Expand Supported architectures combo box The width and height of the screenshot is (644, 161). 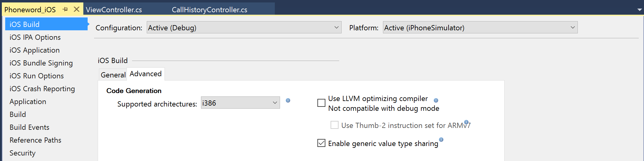pyautogui.click(x=240, y=103)
